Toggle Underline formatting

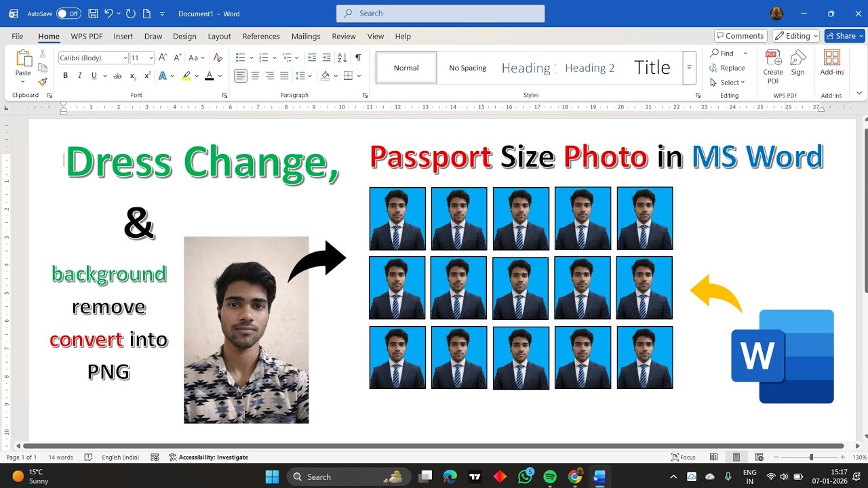pyautogui.click(x=94, y=76)
